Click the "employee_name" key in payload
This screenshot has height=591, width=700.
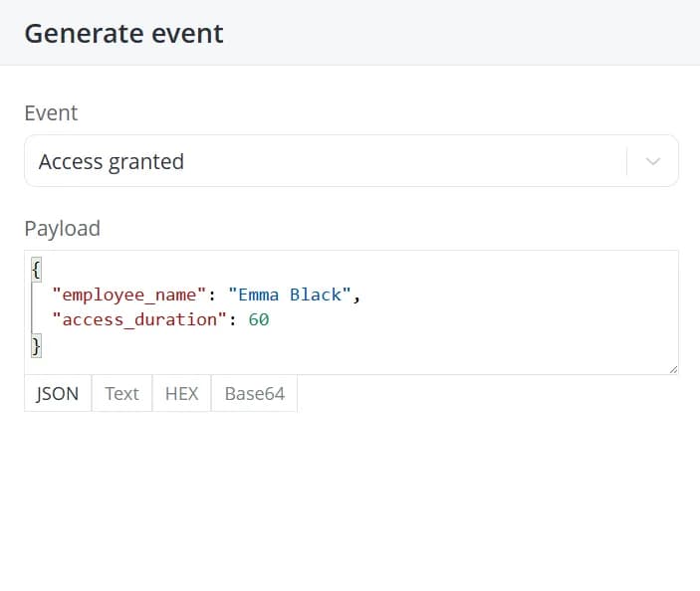(129, 295)
